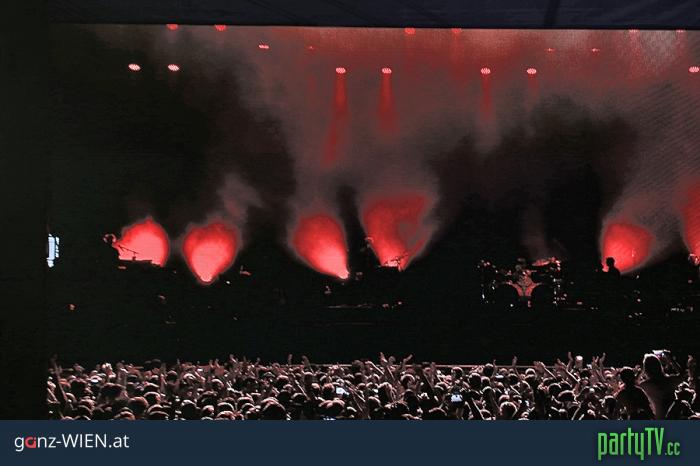Click the second red glowing light from left

tap(210, 252)
